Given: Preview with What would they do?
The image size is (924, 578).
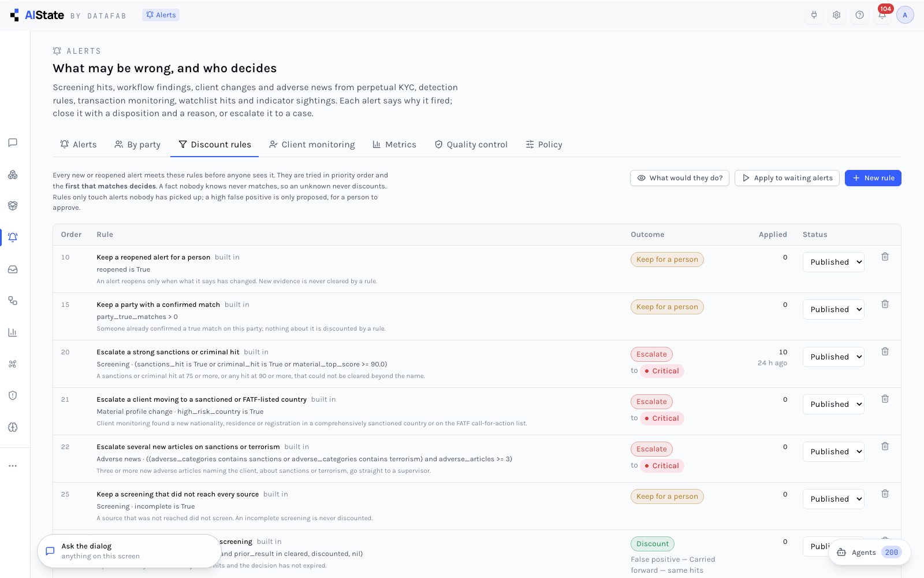Looking at the screenshot, I should click(x=680, y=178).
